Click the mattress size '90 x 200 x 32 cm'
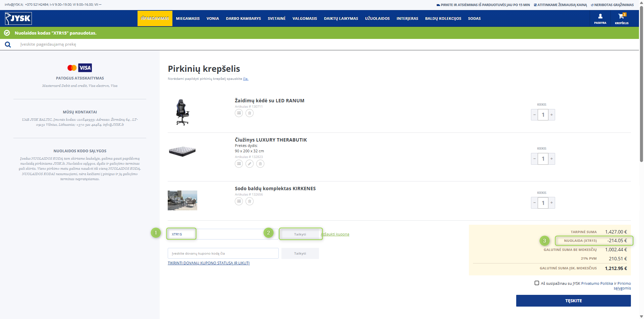644x319 pixels. (x=249, y=151)
